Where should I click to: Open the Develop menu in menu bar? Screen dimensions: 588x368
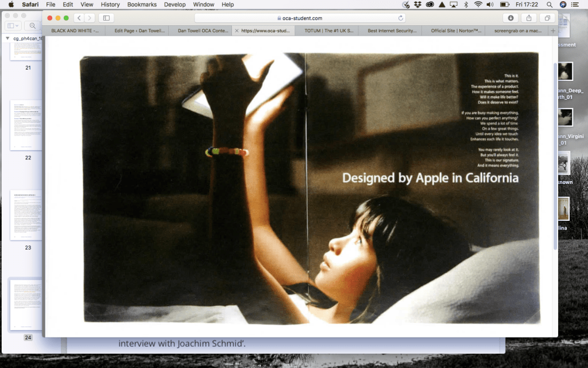175,5
